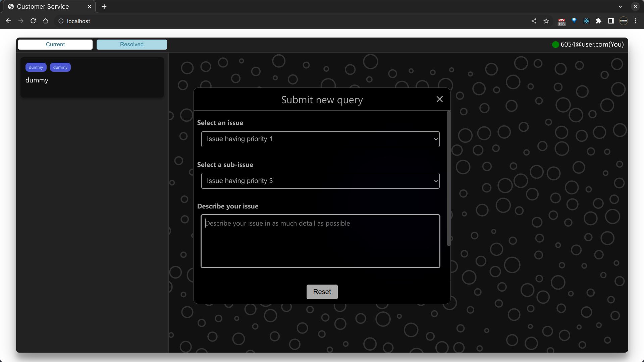Open the Select an issue dropdown

(320, 139)
